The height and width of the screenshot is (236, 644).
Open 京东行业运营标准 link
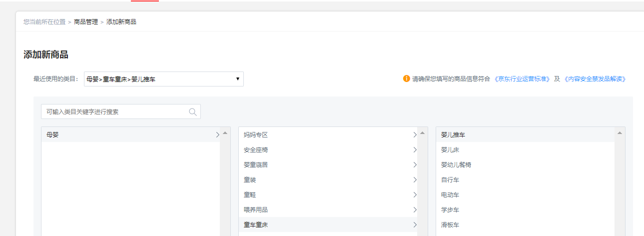(x=522, y=79)
